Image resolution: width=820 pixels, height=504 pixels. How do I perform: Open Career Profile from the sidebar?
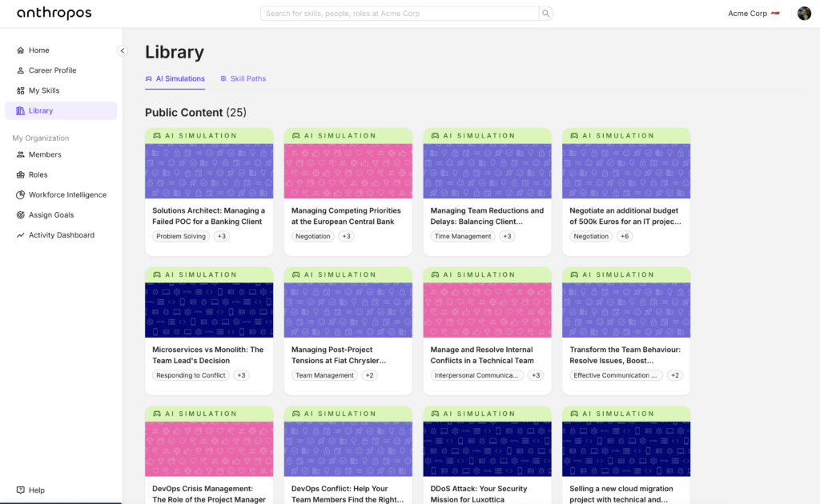click(x=52, y=70)
